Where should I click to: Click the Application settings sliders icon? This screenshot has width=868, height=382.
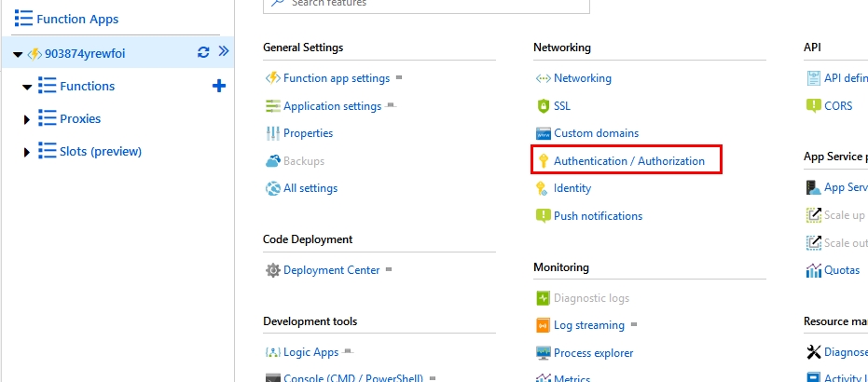pos(273,105)
